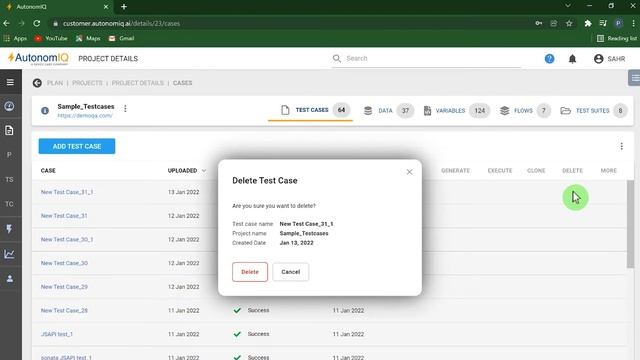Open the right side panel toggle icon

coord(634,78)
